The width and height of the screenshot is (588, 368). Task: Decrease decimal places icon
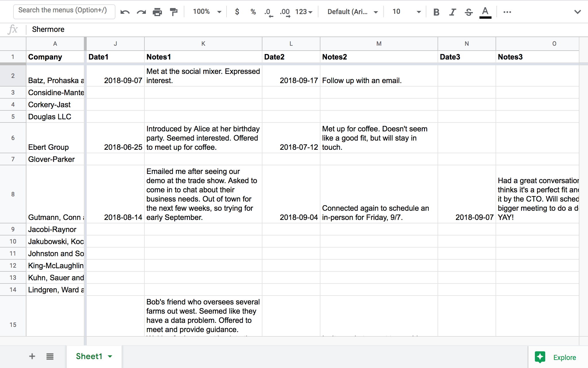tap(268, 11)
